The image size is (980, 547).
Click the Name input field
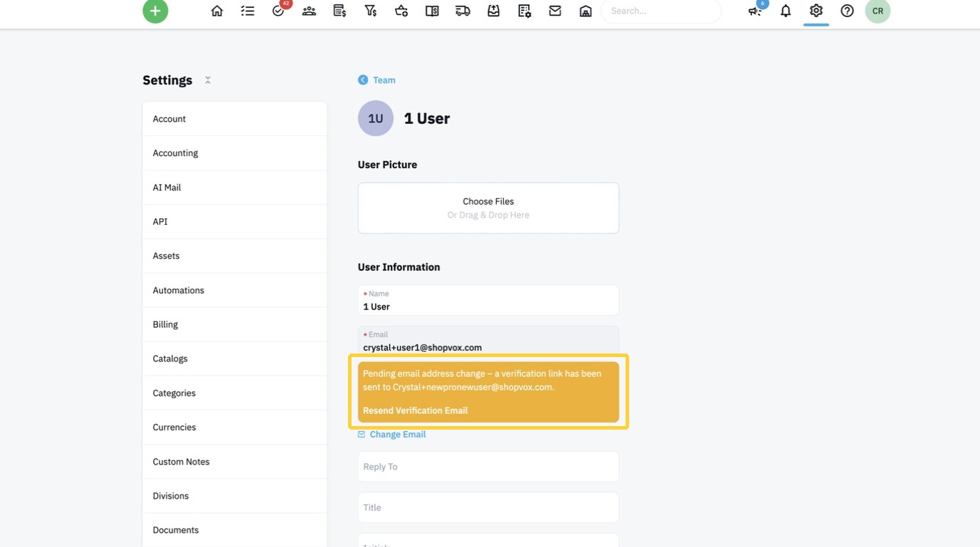click(488, 300)
